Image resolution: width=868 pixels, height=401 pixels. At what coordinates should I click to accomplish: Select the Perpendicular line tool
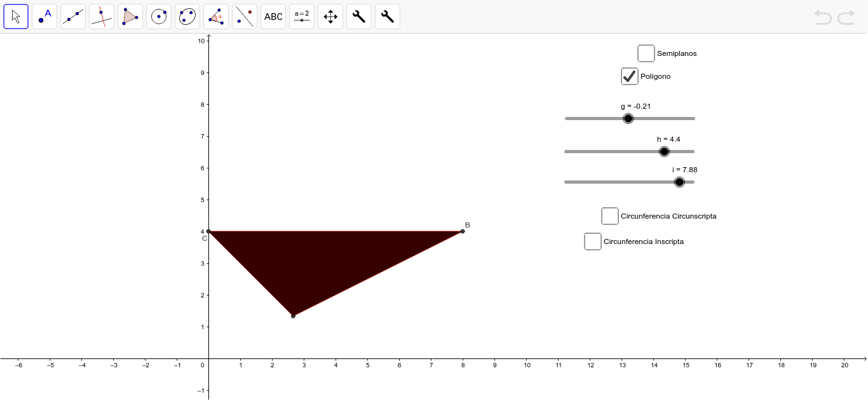(102, 17)
